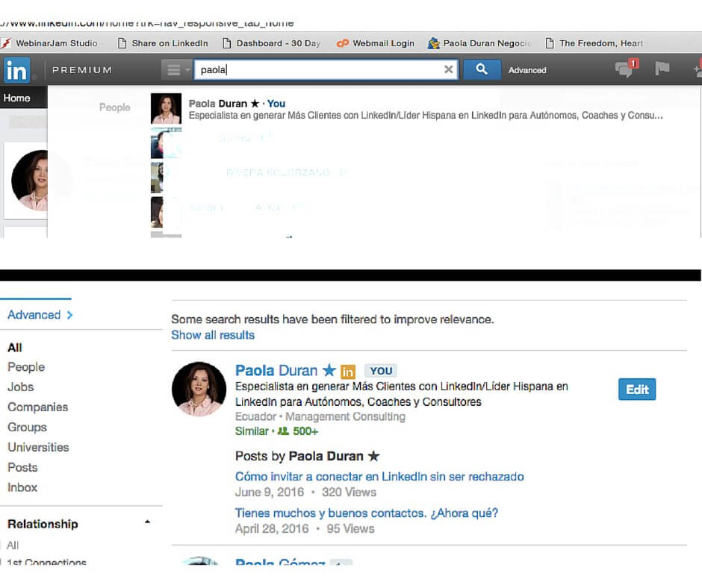Click Paola Duran thumbnail in suggestion list

pyautogui.click(x=166, y=108)
